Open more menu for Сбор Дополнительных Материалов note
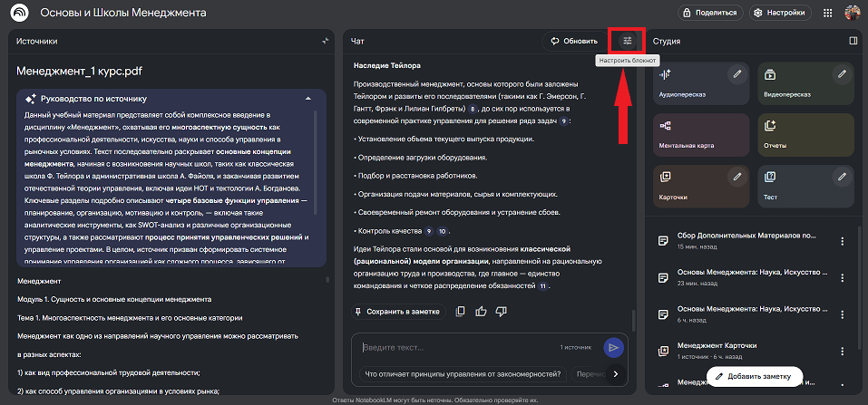This screenshot has width=868, height=405. coord(843,241)
